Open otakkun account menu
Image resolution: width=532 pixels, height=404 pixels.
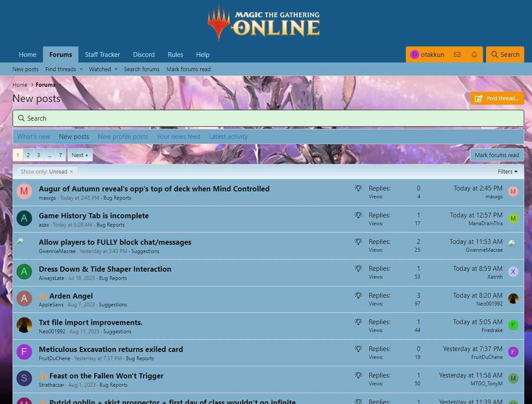(427, 55)
